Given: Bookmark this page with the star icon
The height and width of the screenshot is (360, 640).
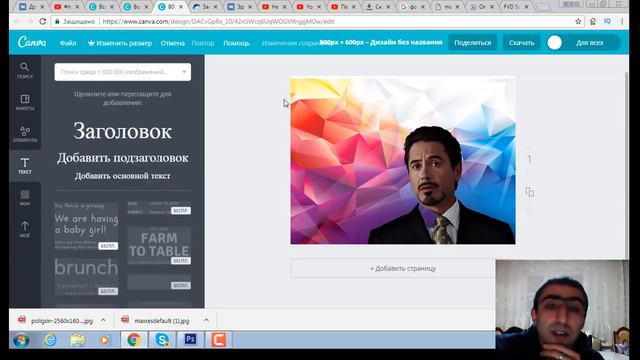Looking at the screenshot, I should 578,21.
